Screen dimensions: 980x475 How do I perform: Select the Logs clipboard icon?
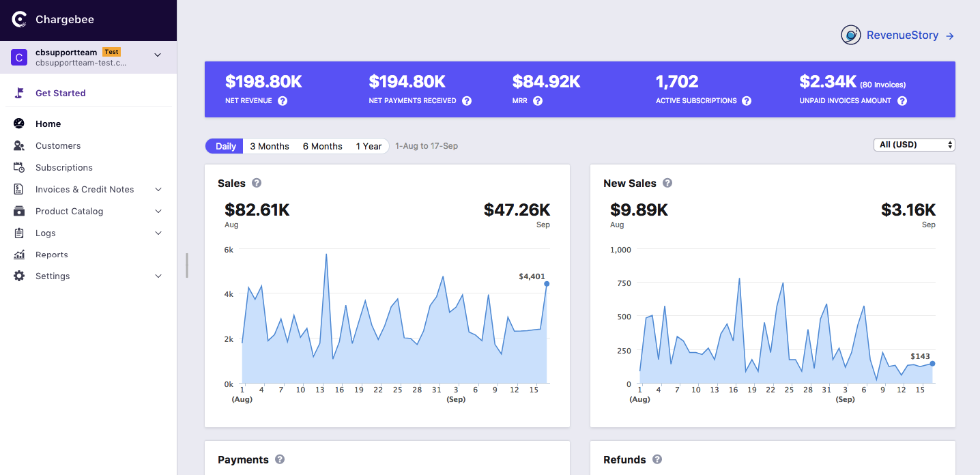(x=19, y=233)
